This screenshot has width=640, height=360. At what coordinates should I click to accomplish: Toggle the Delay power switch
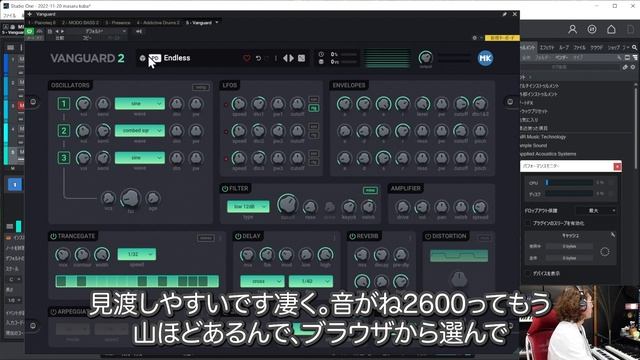238,236
